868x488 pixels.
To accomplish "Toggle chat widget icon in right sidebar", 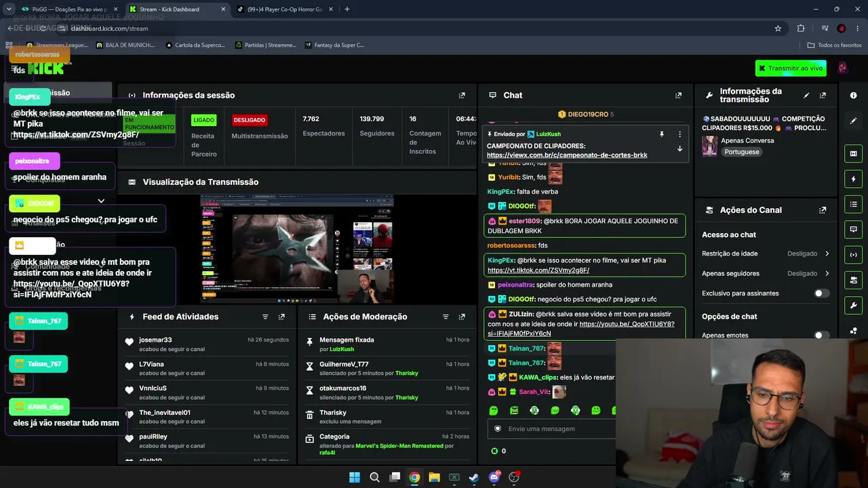I will click(853, 229).
